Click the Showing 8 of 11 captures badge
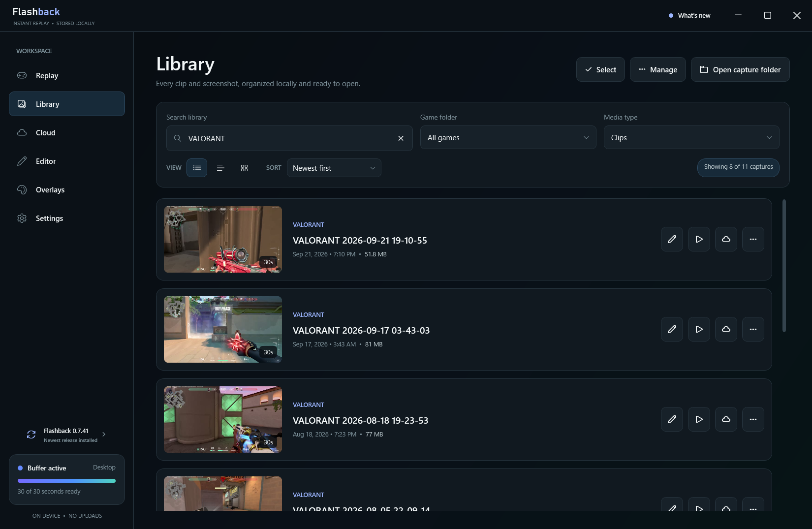Screen dimensions: 812x529 point(738,167)
